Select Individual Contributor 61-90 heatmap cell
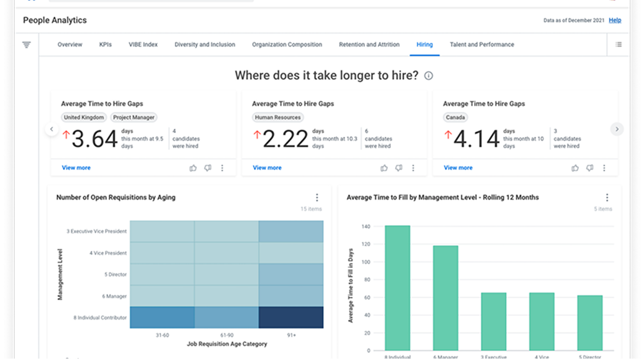The height and width of the screenshot is (359, 644). [x=227, y=317]
